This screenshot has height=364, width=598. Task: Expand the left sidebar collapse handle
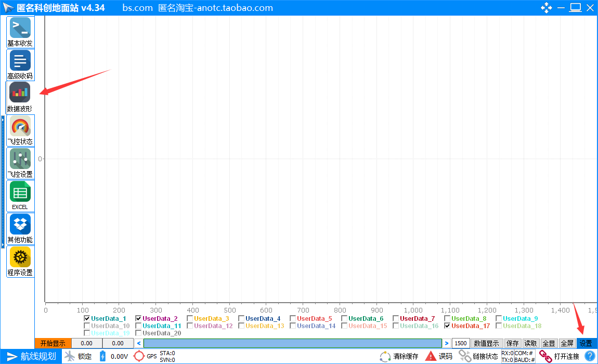point(3,182)
